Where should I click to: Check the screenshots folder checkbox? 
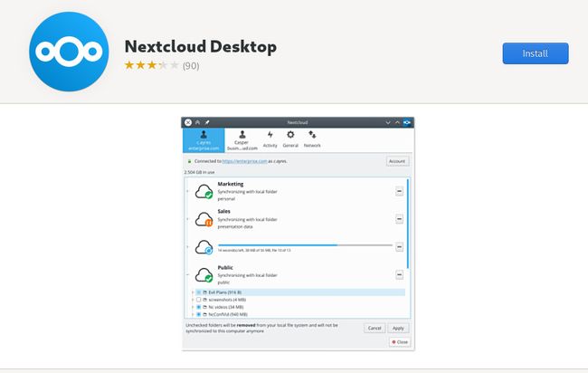click(x=199, y=300)
